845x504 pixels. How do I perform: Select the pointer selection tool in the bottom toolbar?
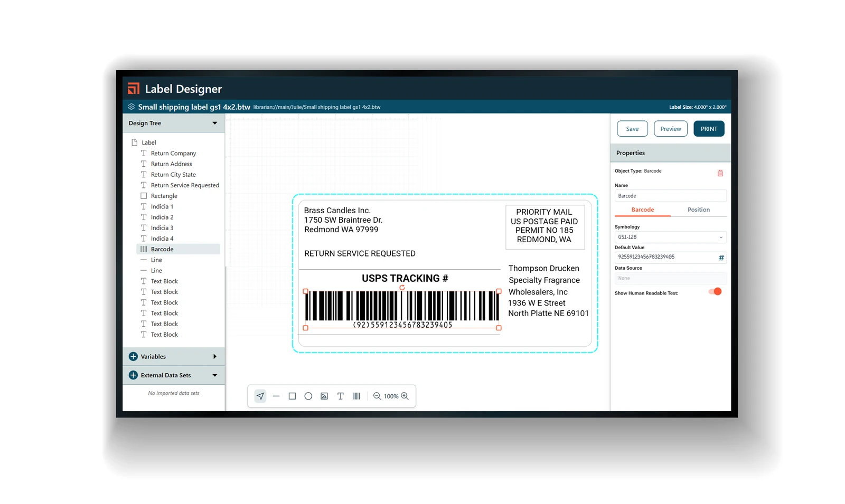[260, 396]
